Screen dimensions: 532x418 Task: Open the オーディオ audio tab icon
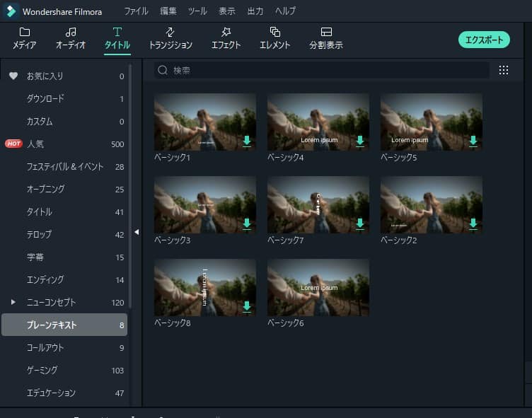[x=71, y=33]
